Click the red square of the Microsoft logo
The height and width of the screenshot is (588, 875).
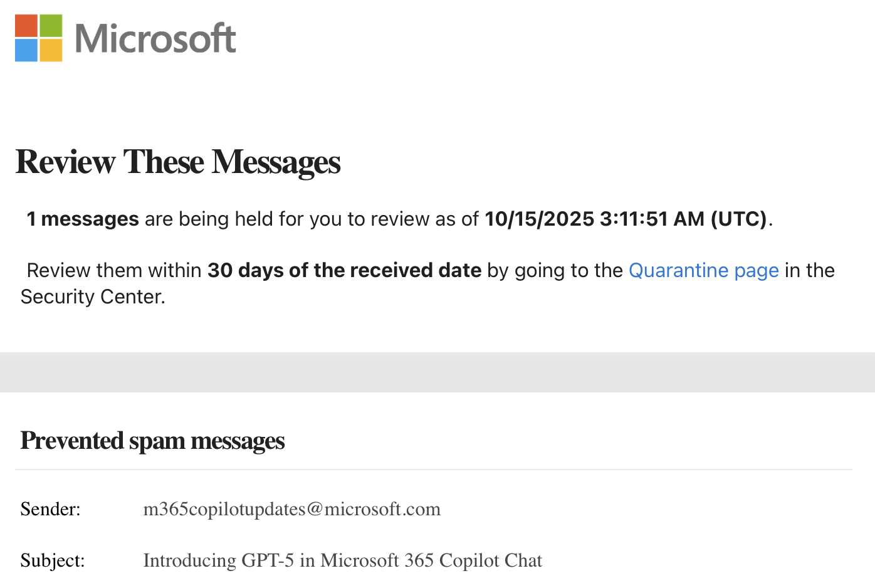pos(26,26)
